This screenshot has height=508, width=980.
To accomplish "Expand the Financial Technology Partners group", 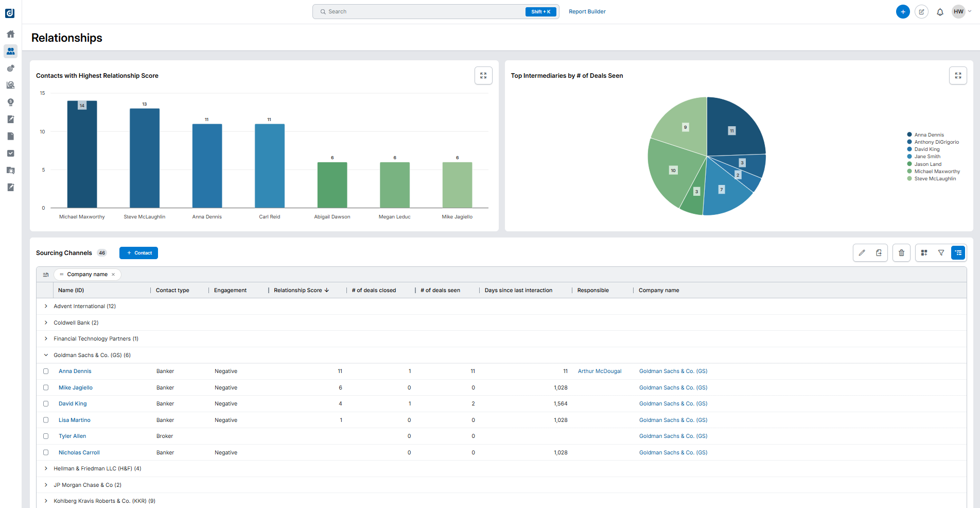I will click(x=46, y=339).
